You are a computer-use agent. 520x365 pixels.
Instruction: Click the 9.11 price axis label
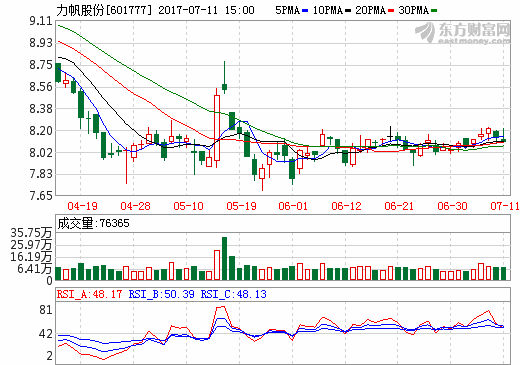coord(41,21)
